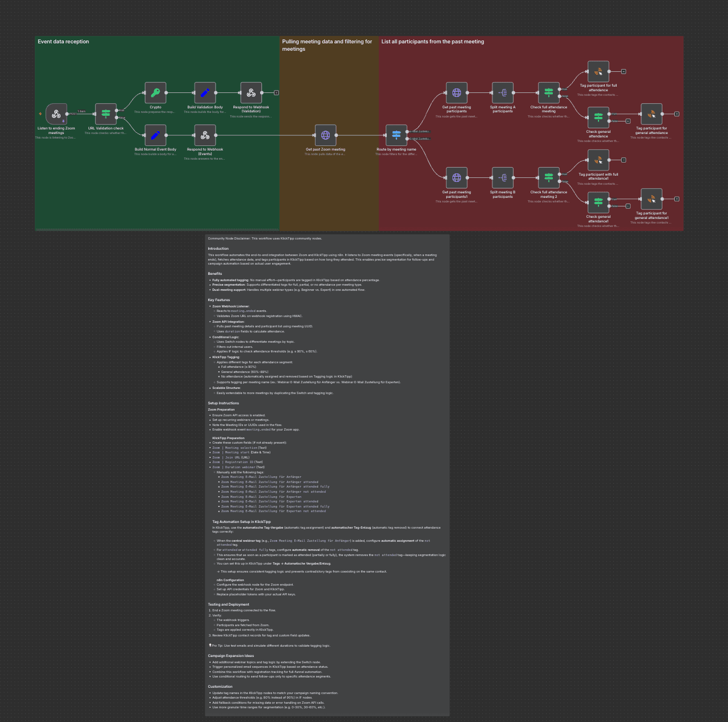
Task: Select the Respond to Webhook (Events) node
Action: point(205,135)
